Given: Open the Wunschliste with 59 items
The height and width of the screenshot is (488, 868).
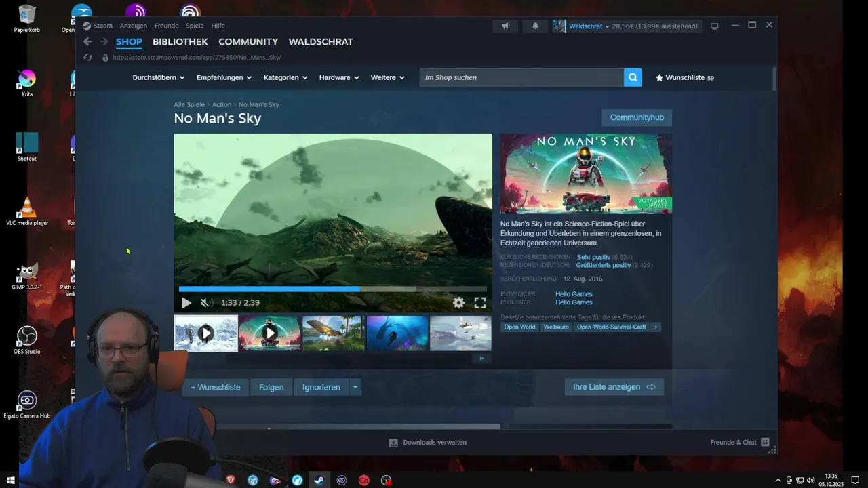Looking at the screenshot, I should pyautogui.click(x=685, y=77).
